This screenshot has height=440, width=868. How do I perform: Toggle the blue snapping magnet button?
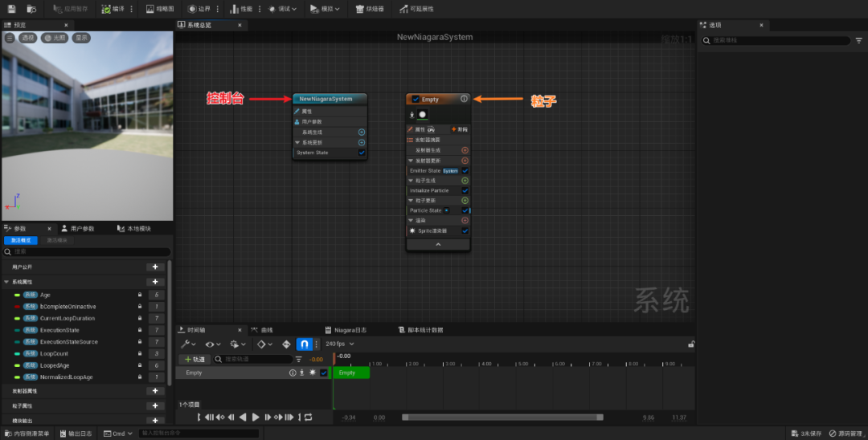click(x=304, y=344)
